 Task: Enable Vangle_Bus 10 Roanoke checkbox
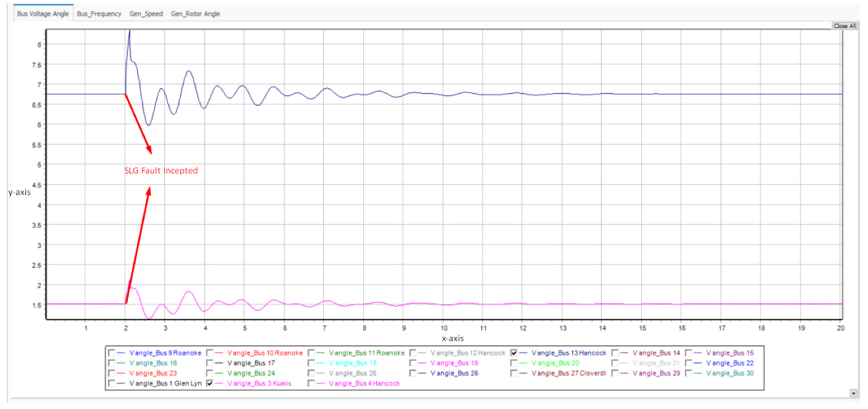(210, 353)
